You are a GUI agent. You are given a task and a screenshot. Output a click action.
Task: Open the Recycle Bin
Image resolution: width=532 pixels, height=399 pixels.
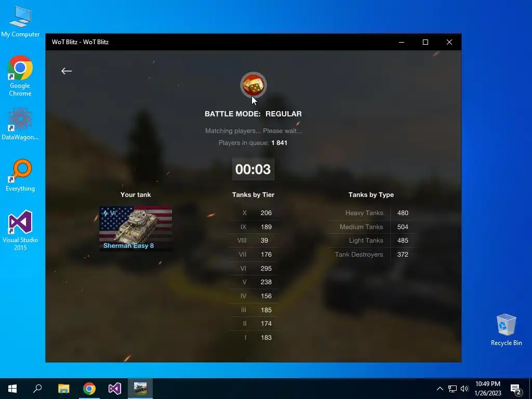pos(506,330)
